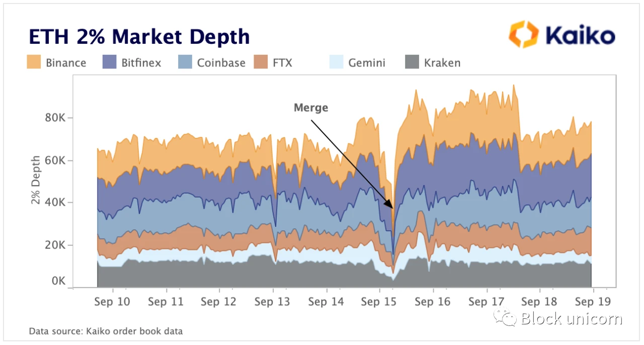Click the Merge arrow tip on chart
The width and height of the screenshot is (644, 345).
point(391,207)
